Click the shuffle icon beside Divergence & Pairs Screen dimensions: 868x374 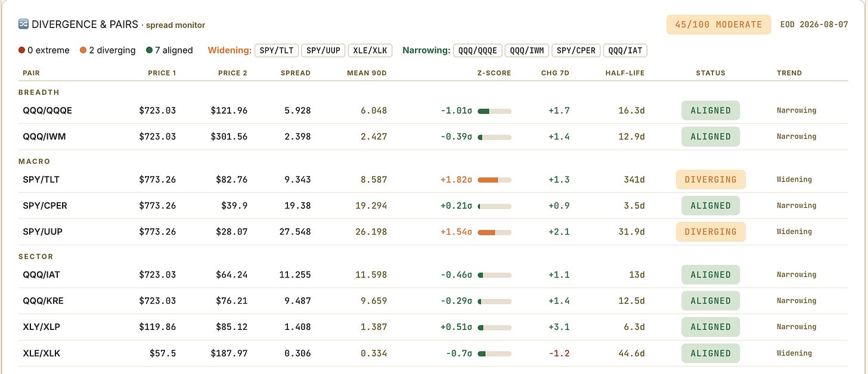pyautogui.click(x=24, y=24)
